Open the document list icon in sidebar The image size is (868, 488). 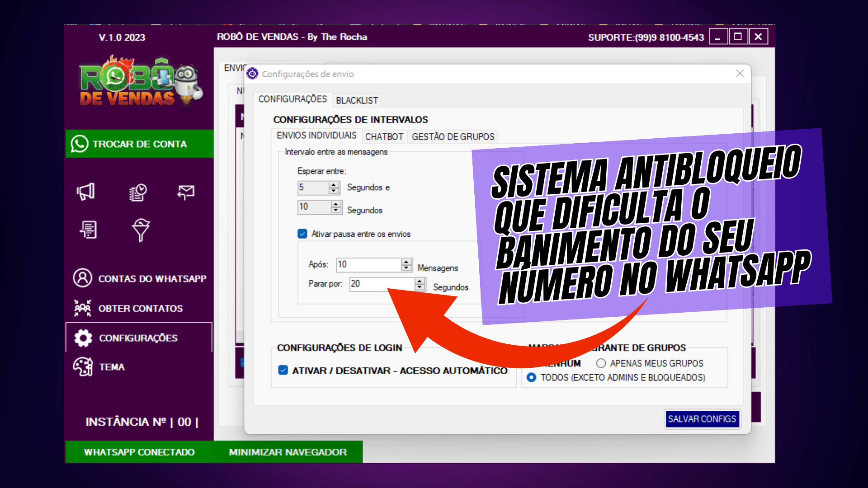coord(89,230)
